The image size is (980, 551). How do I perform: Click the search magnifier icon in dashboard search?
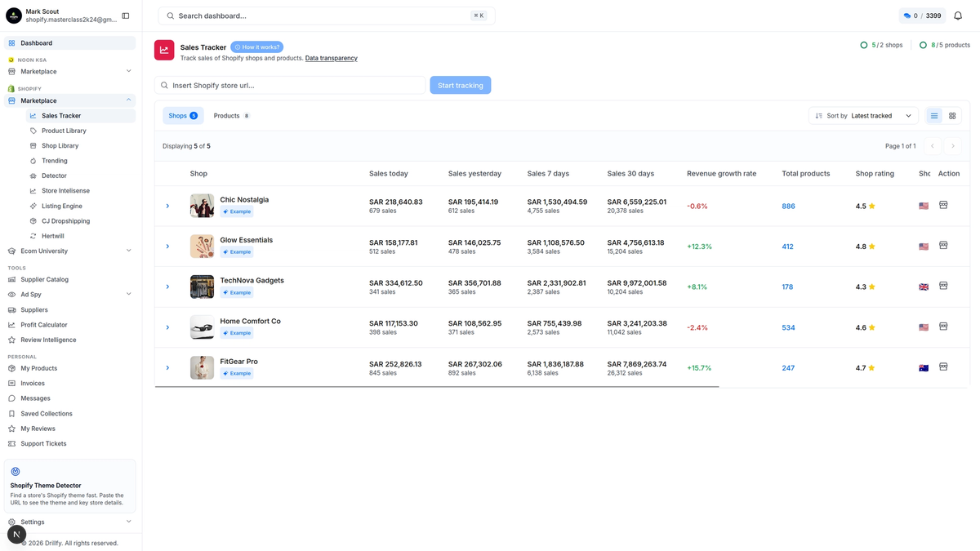(171, 16)
